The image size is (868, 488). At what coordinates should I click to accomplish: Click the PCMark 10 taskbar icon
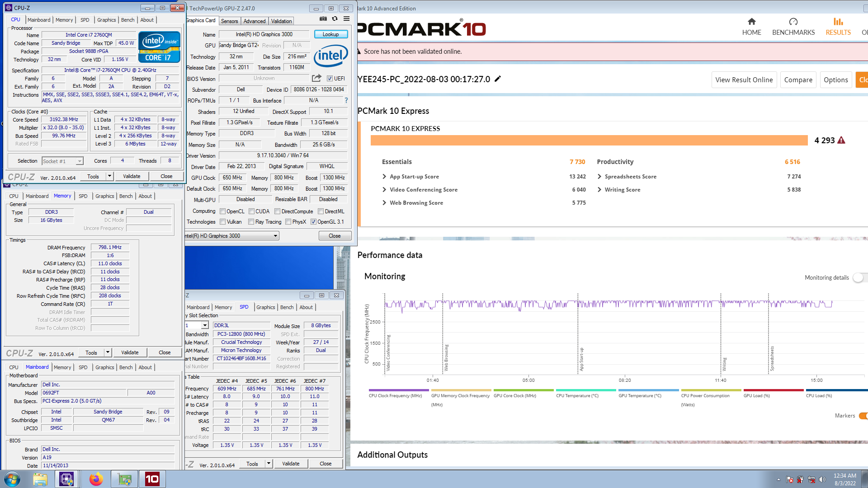click(x=152, y=479)
